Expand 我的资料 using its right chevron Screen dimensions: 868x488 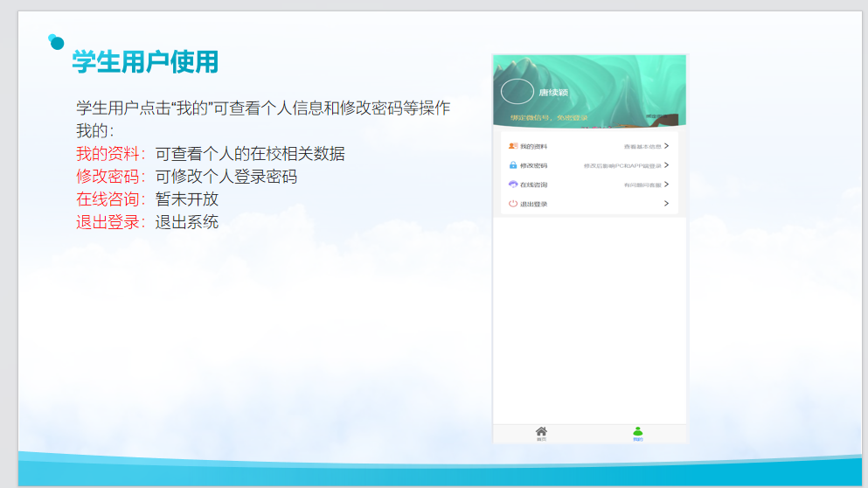pyautogui.click(x=667, y=146)
